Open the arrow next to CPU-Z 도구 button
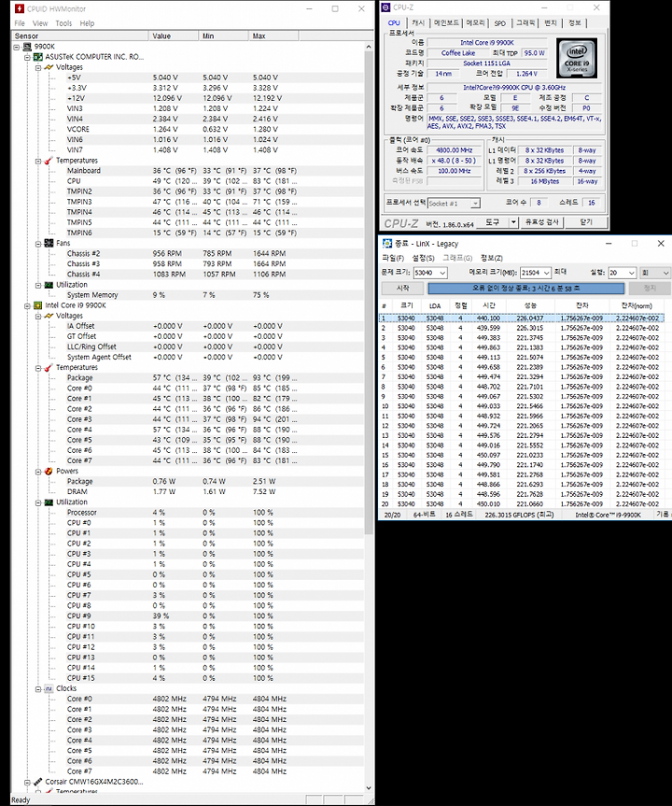672x806 pixels. (x=513, y=222)
